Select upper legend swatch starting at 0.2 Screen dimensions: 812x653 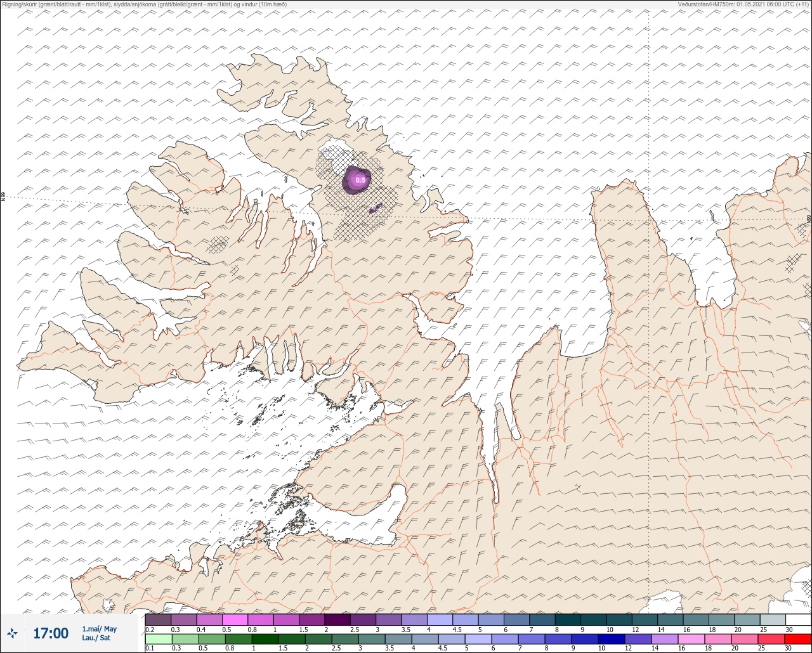tap(158, 619)
